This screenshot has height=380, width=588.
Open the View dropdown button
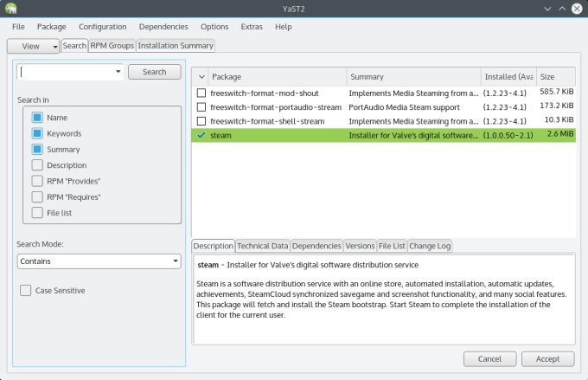tap(34, 46)
